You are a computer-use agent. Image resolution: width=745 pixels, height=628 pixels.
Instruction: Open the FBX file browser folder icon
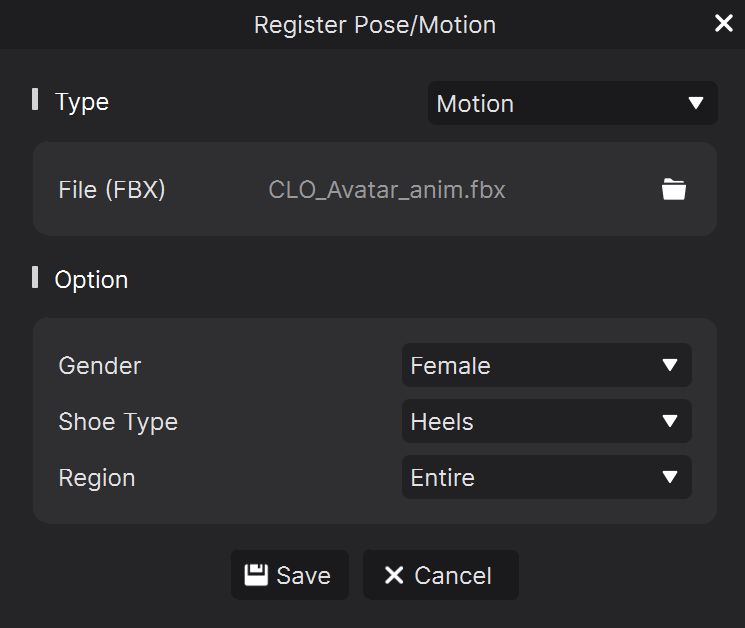[674, 189]
